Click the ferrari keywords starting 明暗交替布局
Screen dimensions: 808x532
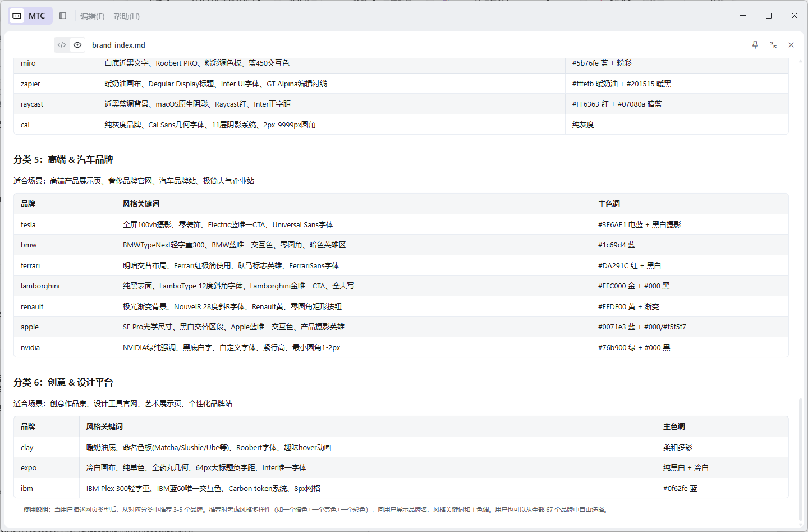pyautogui.click(x=231, y=266)
